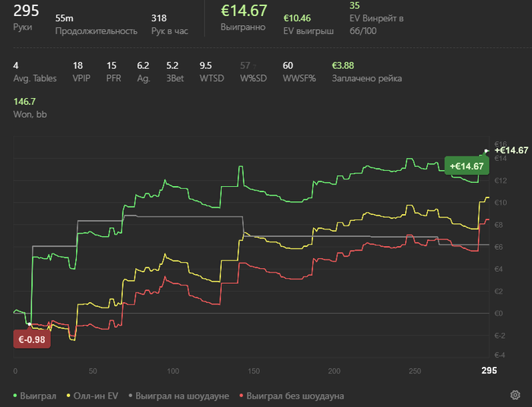Toggle the yellow 'Олл-ин EV' legend line

point(93,396)
